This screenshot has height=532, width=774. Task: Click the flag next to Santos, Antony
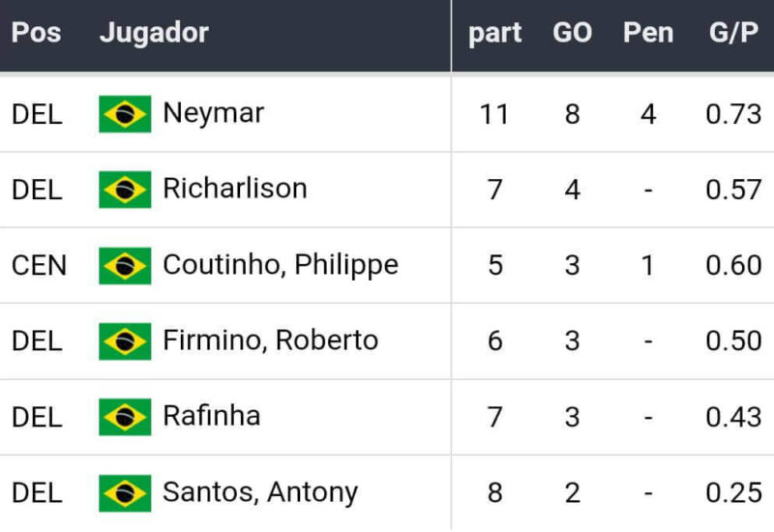[125, 492]
